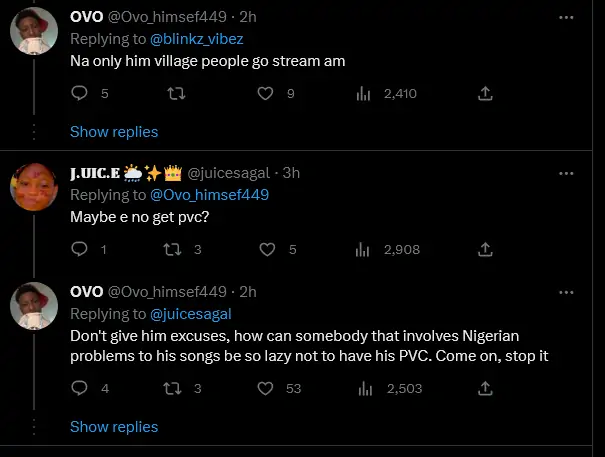The image size is (605, 457).
Task: View analytics showing 2,410 views
Action: (x=364, y=93)
